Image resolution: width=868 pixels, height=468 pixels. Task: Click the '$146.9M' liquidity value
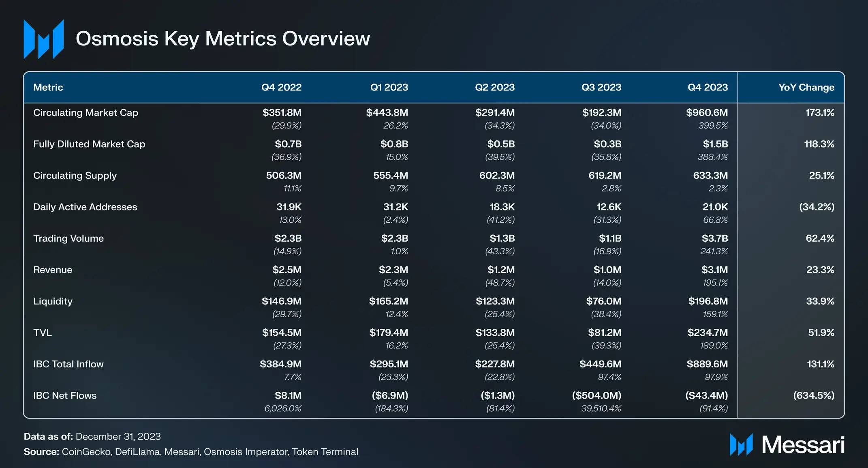pyautogui.click(x=282, y=301)
